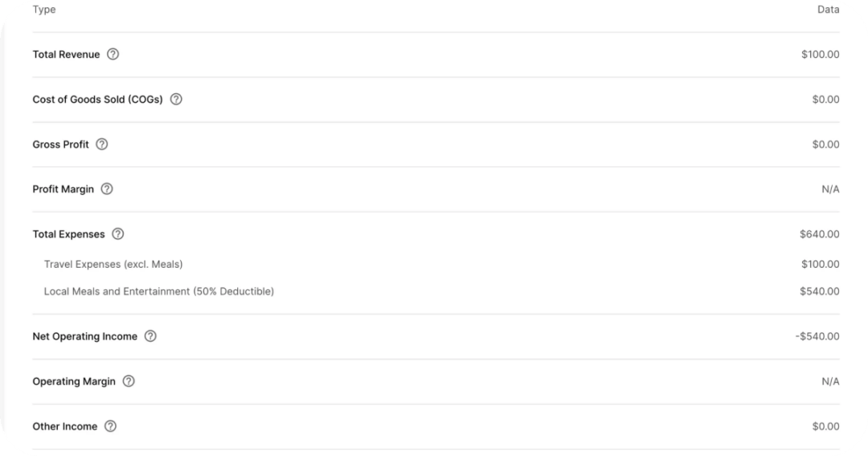Screen dimensions: 868x456
Task: Click the Gross Profit question mark icon
Action: 101,145
